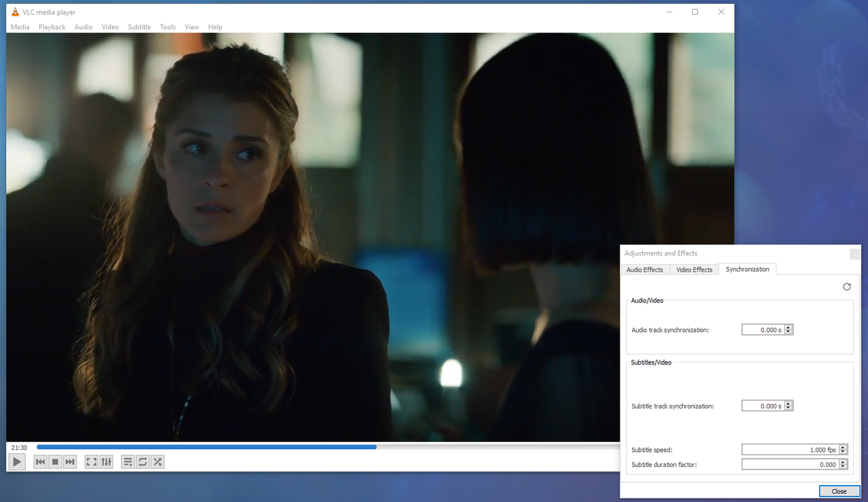Open the Subtitle menu
Screen dimensions: 868x502
(x=140, y=27)
